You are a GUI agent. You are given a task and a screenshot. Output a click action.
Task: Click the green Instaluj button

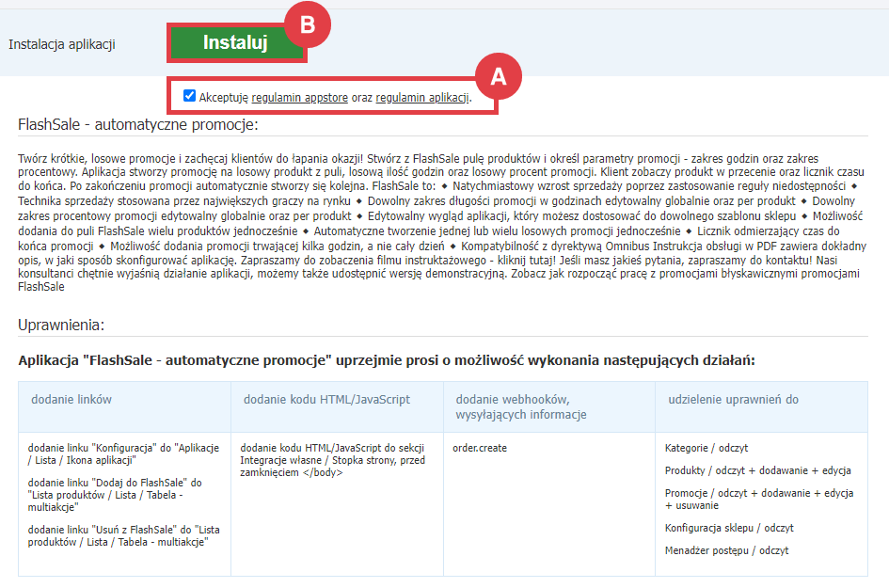coord(236,42)
